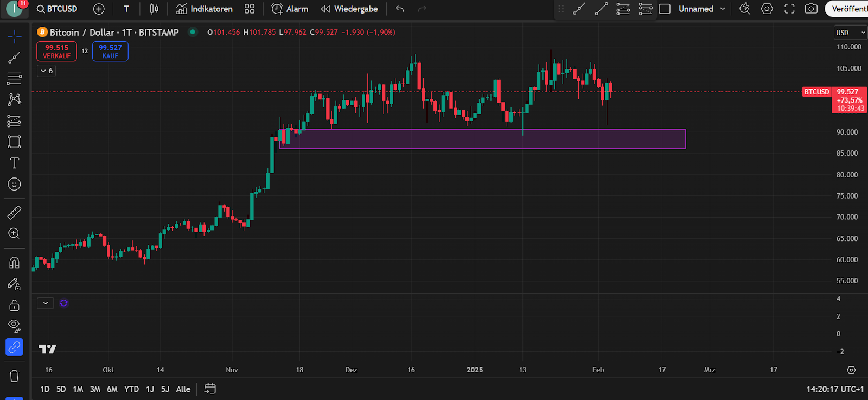Open the TradingView logo link

click(48, 349)
